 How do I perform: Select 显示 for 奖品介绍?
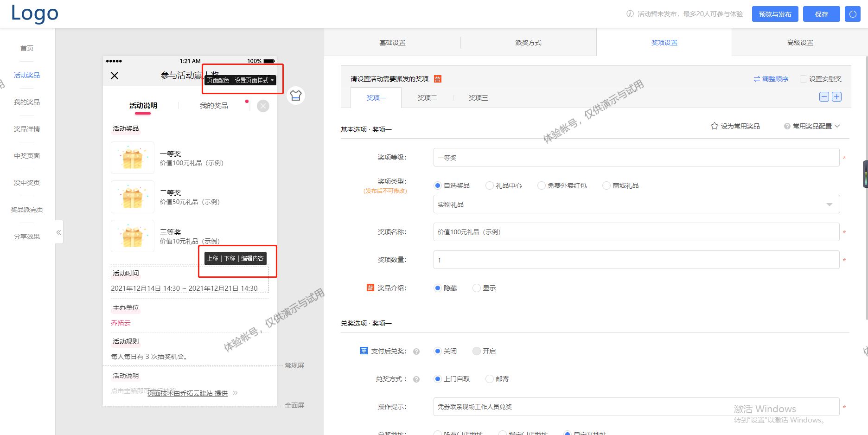tap(476, 288)
